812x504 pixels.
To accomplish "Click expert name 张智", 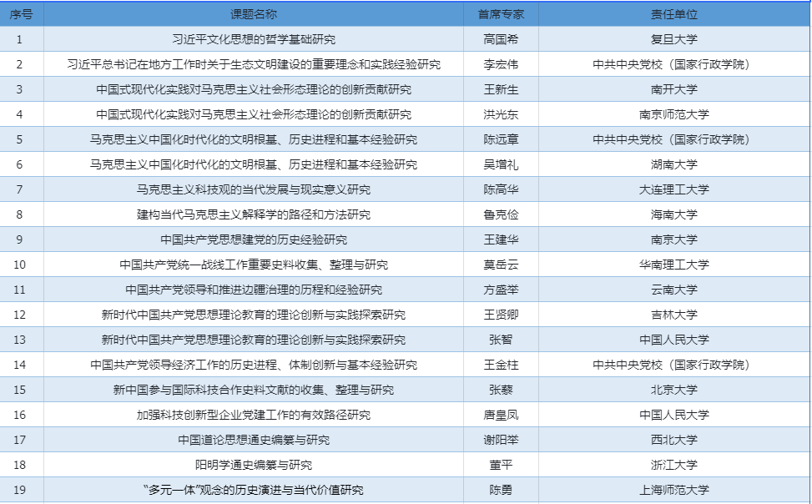I will 501,340.
